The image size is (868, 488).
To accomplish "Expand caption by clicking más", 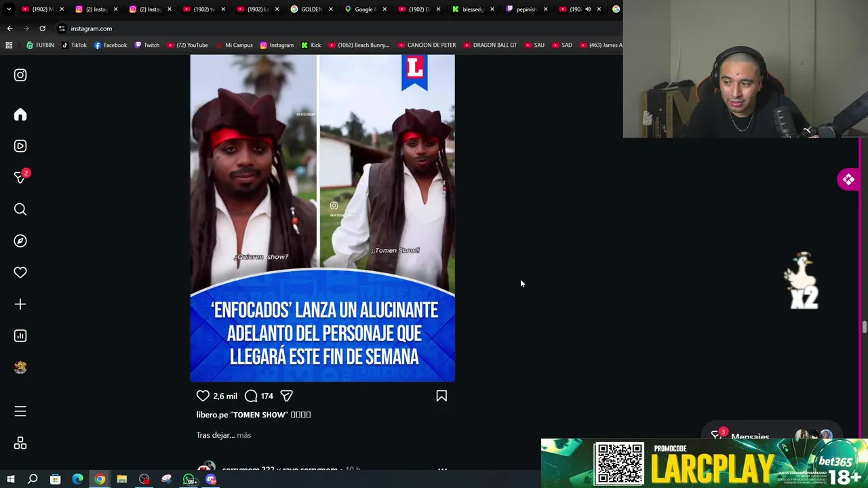I will (x=244, y=435).
